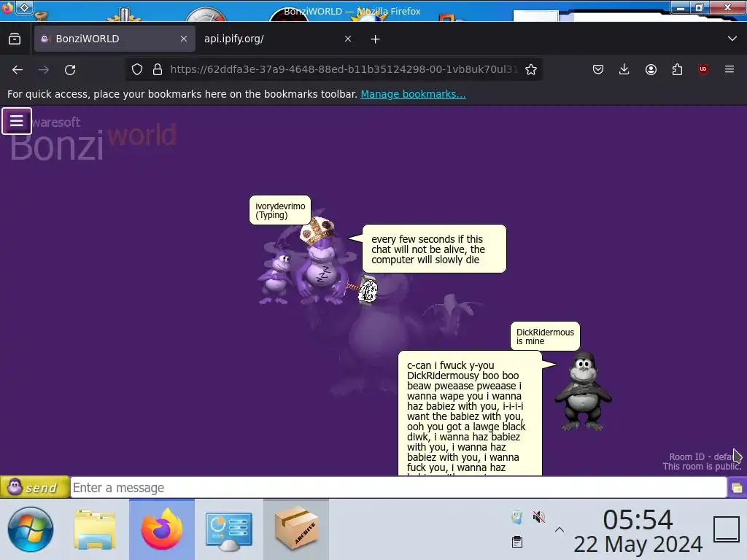
Task: Focus the Enter a message input field
Action: (399, 488)
